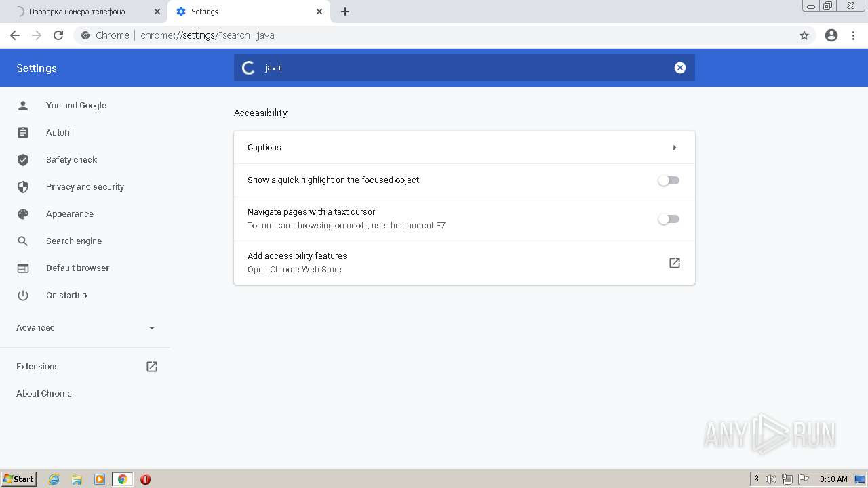The width and height of the screenshot is (868, 488).
Task: Click the Chrome icon in address bar
Action: (x=85, y=35)
